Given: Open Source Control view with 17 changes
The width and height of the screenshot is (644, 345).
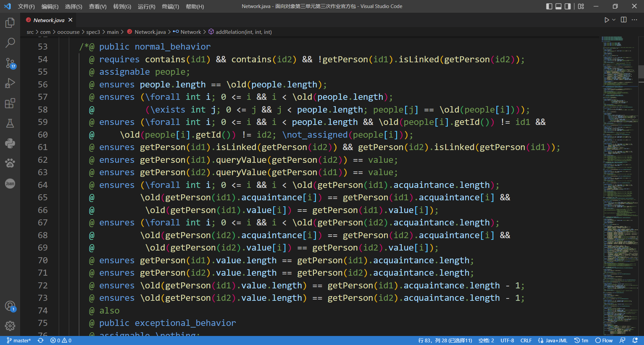Looking at the screenshot, I should pyautogui.click(x=10, y=63).
